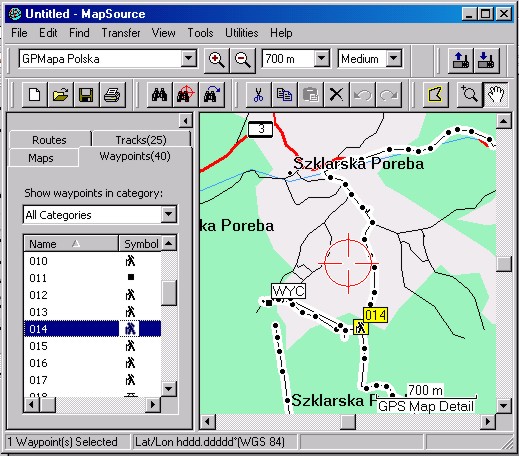Click the hiker symbol for waypoint 010
This screenshot has width=519, height=456.
130,261
